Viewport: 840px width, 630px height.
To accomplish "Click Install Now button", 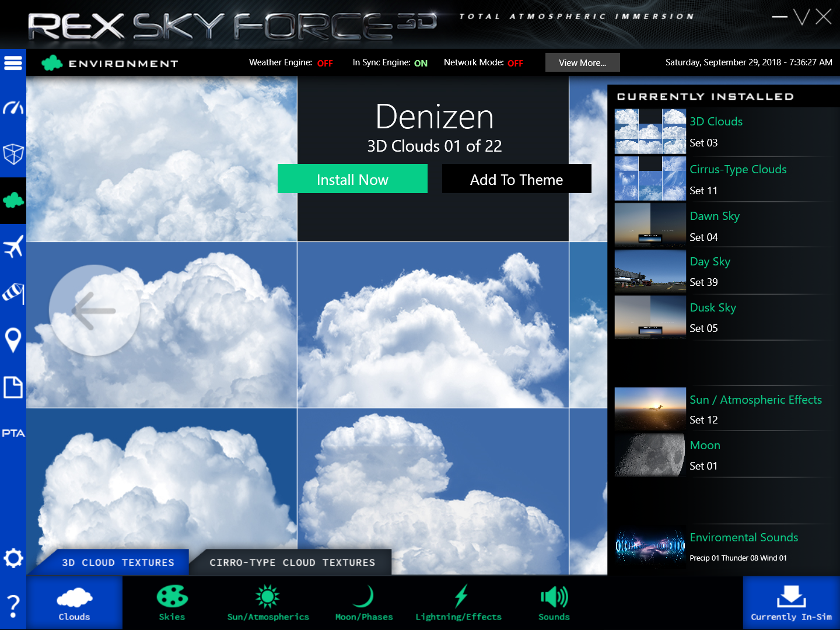I will pyautogui.click(x=352, y=178).
